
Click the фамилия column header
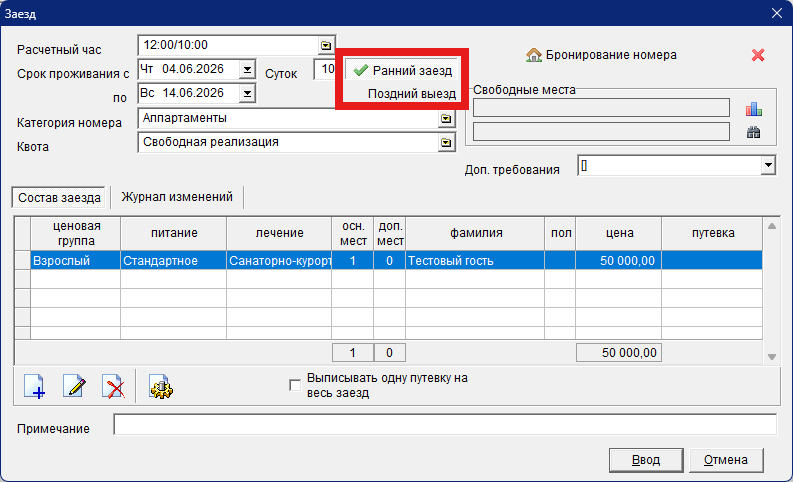pos(475,233)
